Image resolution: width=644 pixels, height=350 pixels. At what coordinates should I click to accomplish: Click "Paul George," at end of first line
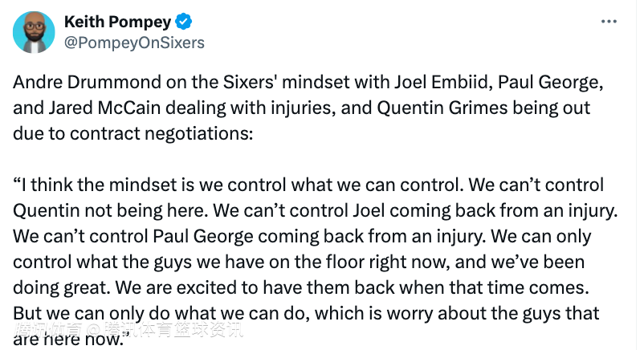[x=551, y=83]
